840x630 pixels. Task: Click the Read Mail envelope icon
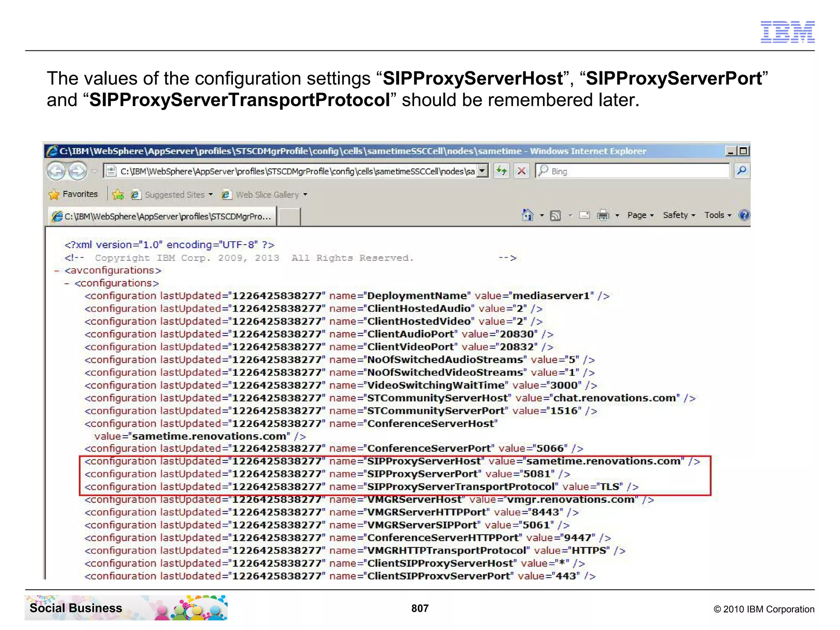[584, 215]
